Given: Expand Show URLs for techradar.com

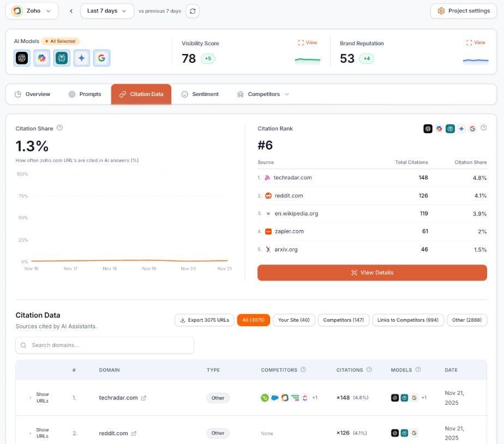Looking at the screenshot, I should pos(39,398).
